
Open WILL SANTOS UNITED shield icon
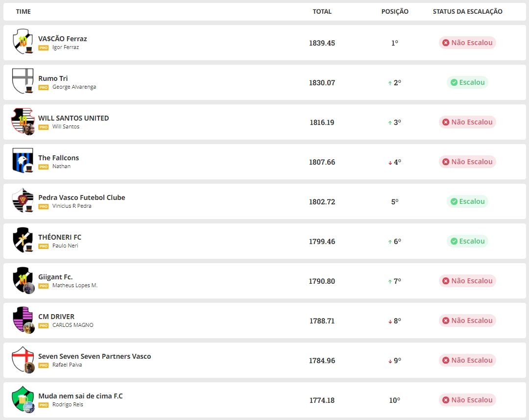(x=23, y=121)
